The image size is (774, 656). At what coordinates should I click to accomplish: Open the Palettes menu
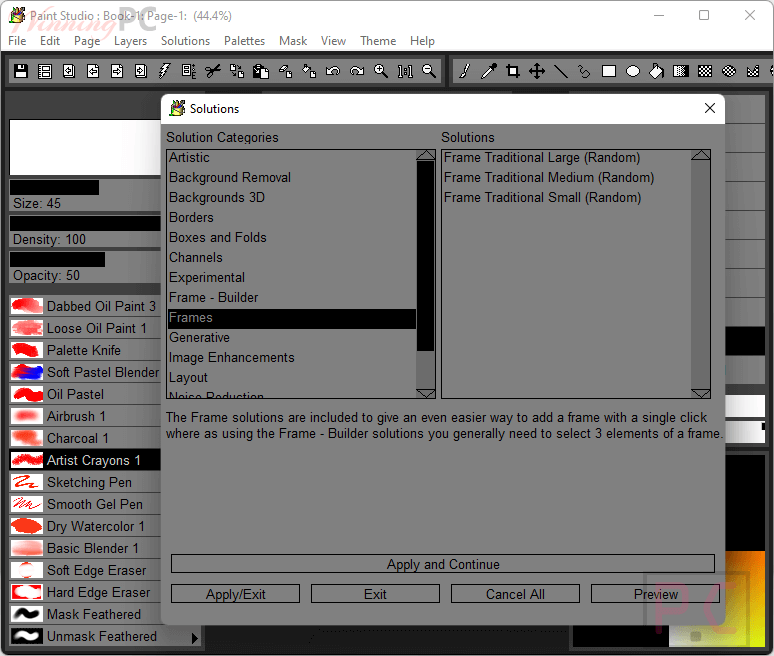pyautogui.click(x=244, y=41)
